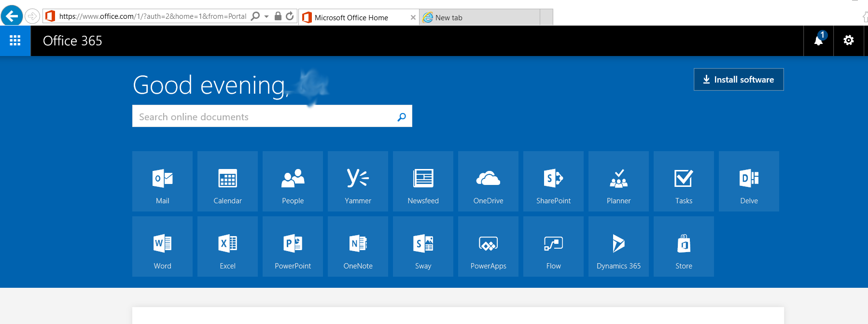This screenshot has height=324, width=868.
Task: Launch Dynamics 365 tile
Action: tap(618, 247)
